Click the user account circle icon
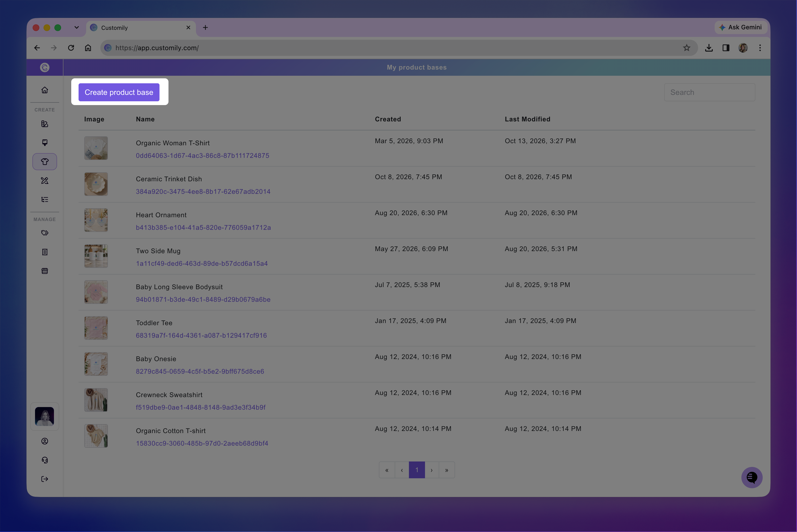Screen dimensions: 797x532 [44, 441]
